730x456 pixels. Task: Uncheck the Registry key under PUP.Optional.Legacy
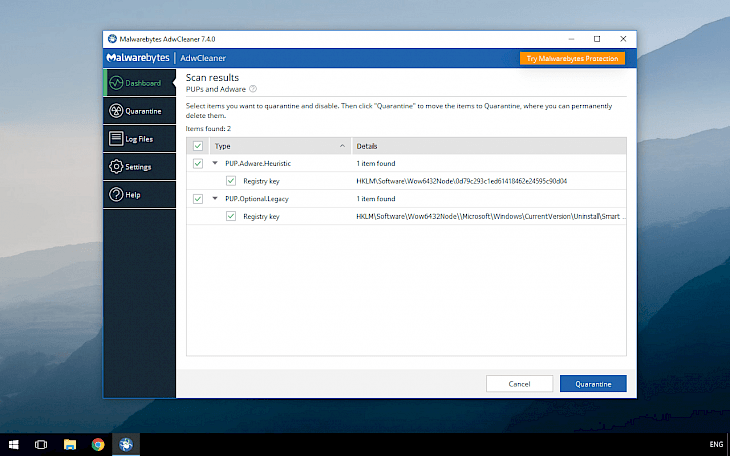(231, 216)
